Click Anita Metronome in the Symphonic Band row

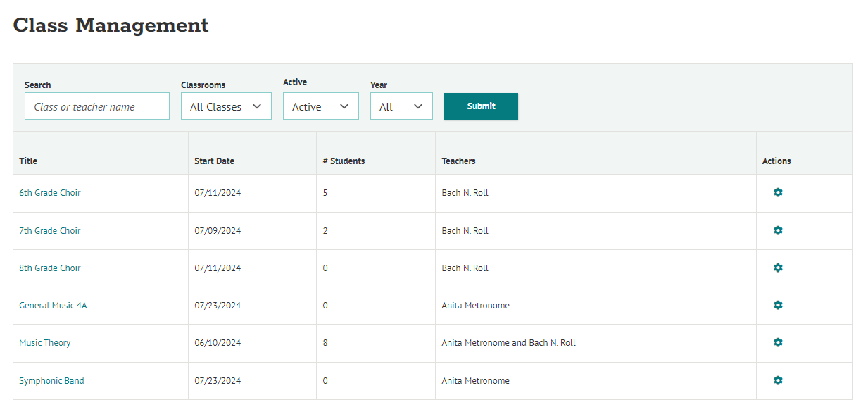(475, 381)
